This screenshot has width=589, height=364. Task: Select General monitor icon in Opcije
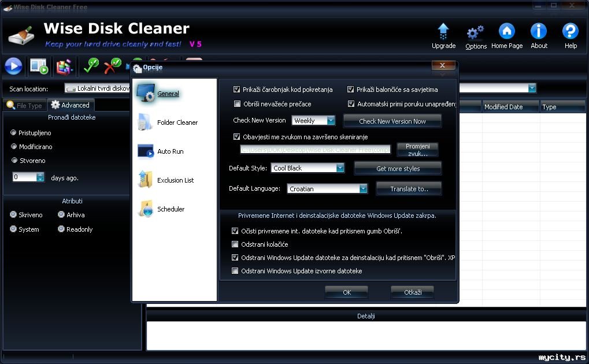[146, 93]
